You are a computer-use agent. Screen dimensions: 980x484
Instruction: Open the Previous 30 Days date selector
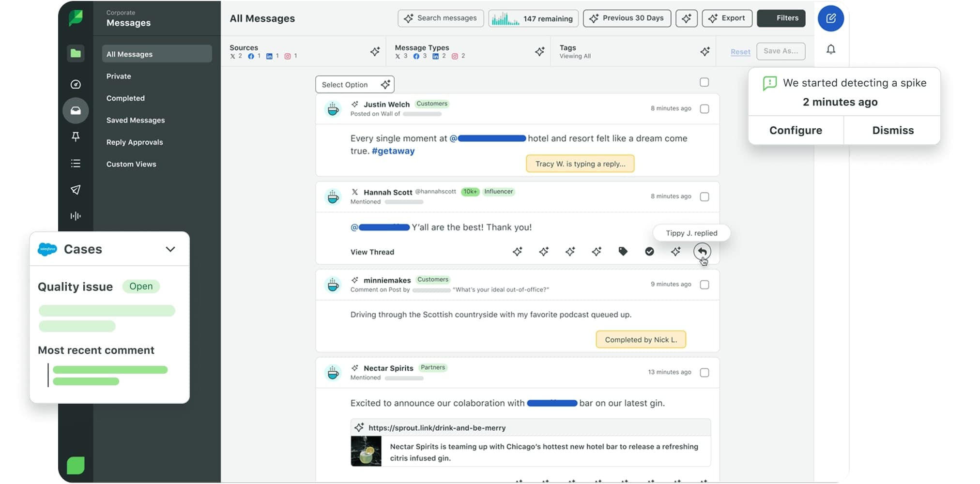point(627,18)
